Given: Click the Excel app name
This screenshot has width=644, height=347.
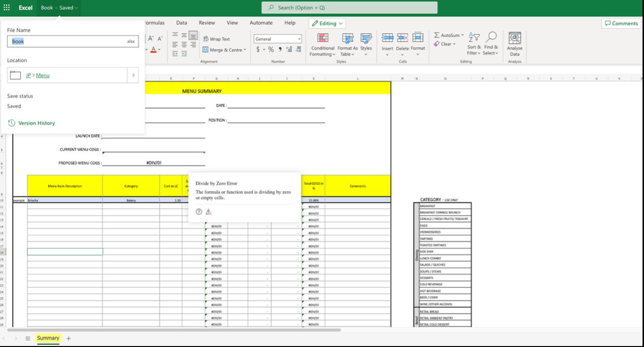Looking at the screenshot, I should 26,8.
